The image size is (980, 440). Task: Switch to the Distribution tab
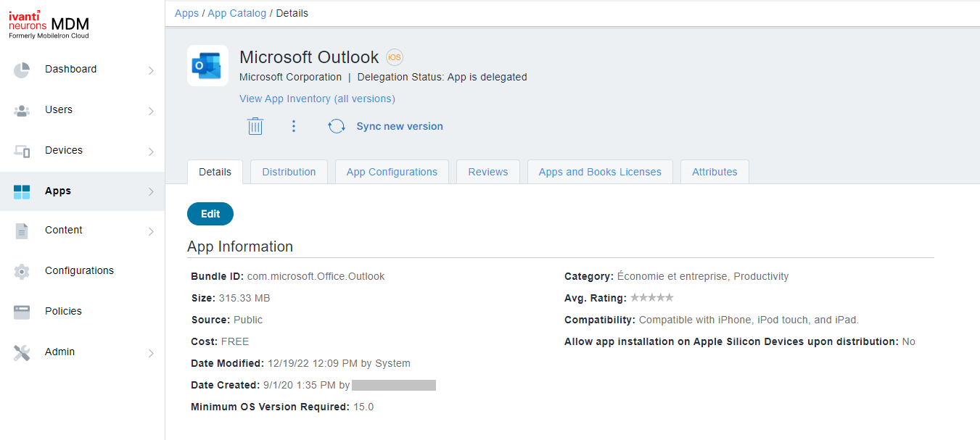tap(289, 172)
